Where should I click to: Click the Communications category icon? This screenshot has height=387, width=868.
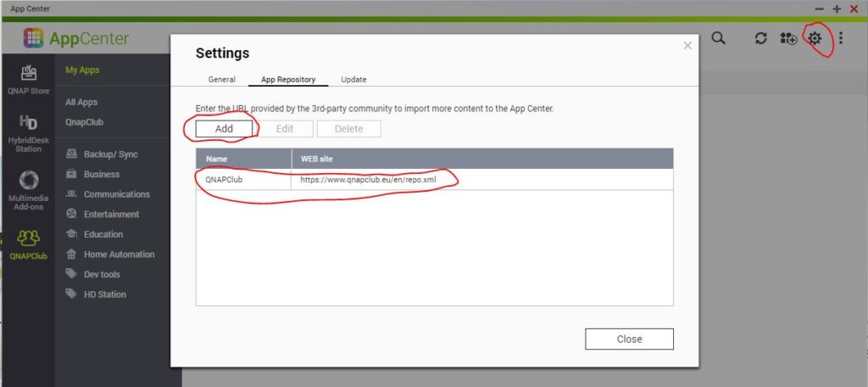click(71, 194)
